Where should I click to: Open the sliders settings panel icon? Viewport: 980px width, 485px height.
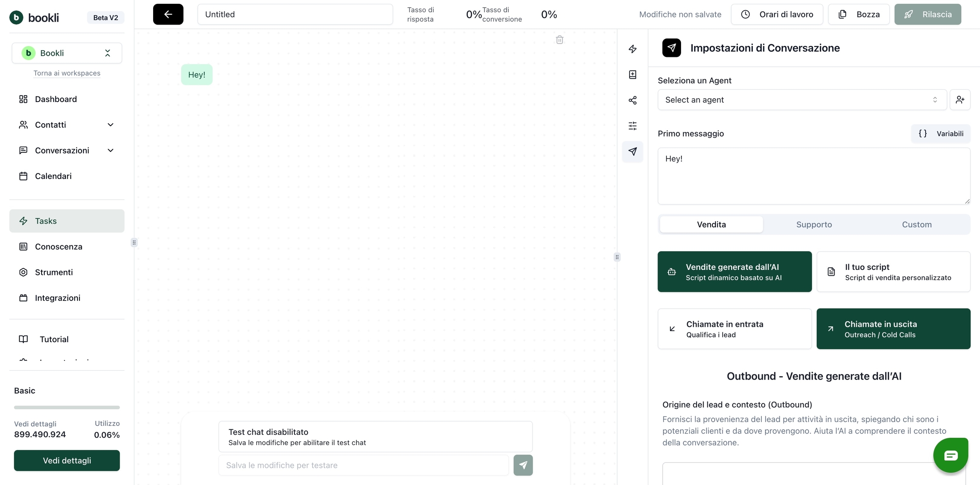pos(632,126)
